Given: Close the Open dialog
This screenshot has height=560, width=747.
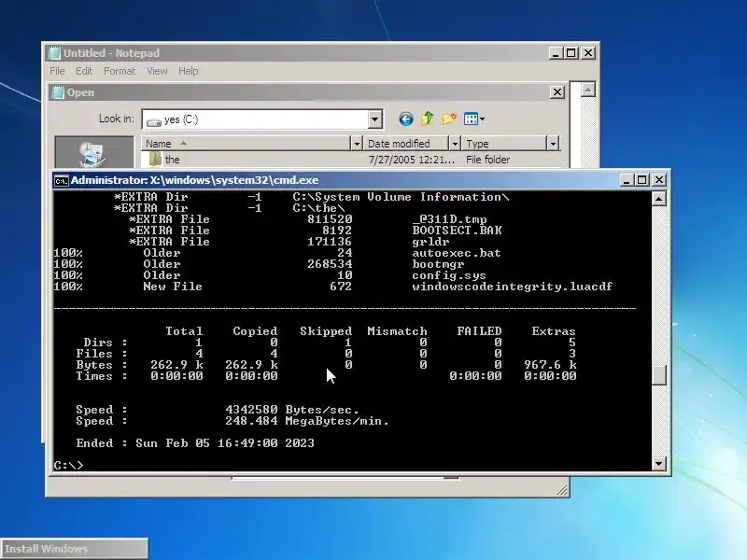Looking at the screenshot, I should (x=557, y=91).
